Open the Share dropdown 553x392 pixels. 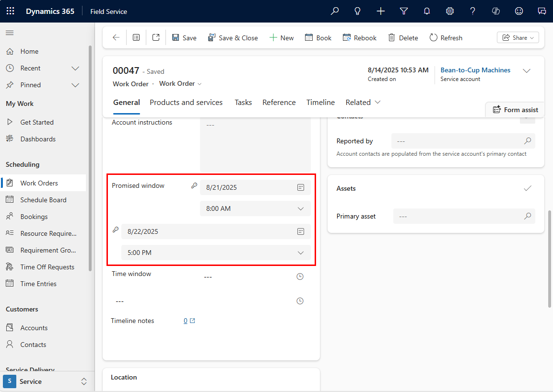(x=518, y=37)
